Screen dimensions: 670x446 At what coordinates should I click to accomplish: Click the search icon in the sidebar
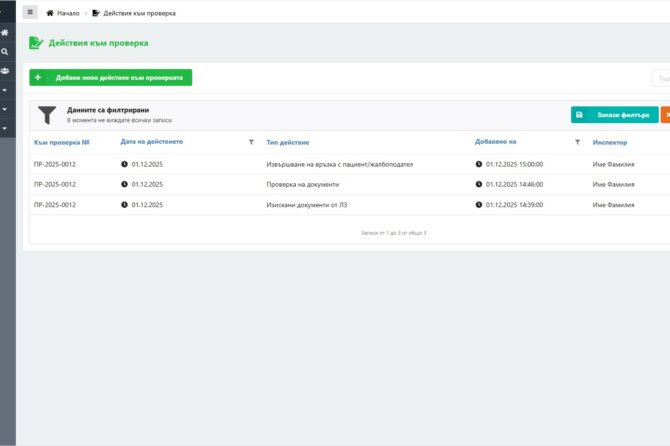pyautogui.click(x=5, y=51)
